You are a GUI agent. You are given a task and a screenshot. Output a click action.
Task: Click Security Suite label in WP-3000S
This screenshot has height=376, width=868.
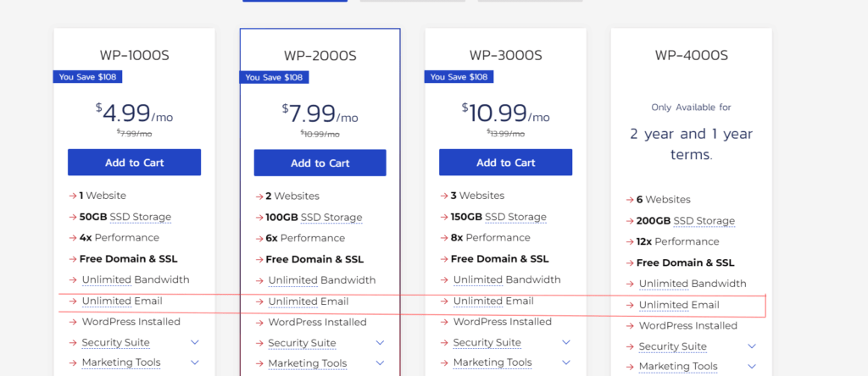pyautogui.click(x=487, y=342)
